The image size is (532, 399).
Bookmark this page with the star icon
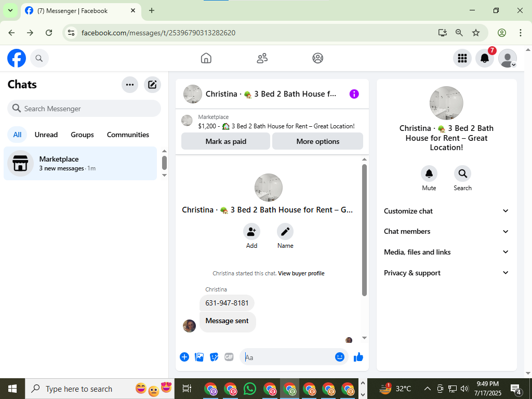tap(476, 33)
